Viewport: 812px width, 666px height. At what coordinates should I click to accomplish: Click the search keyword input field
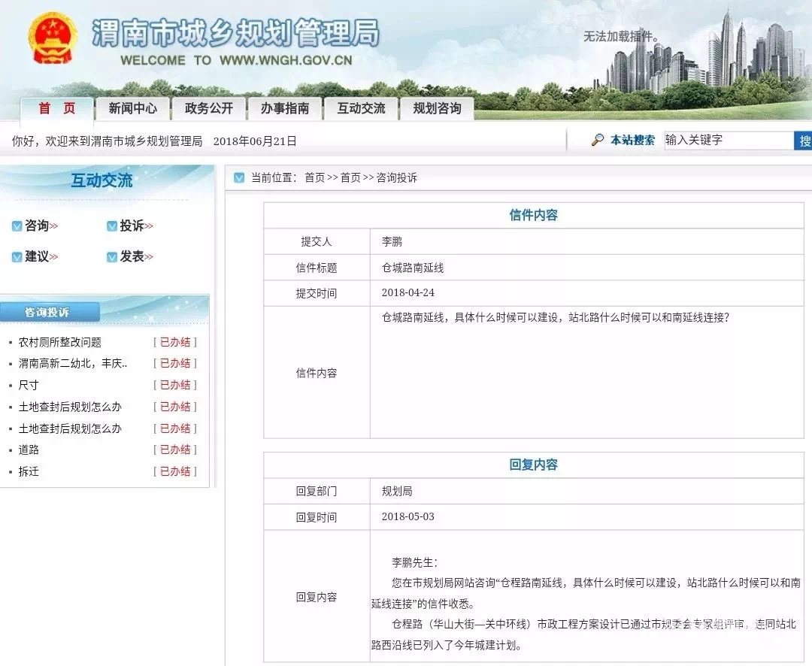click(x=728, y=141)
